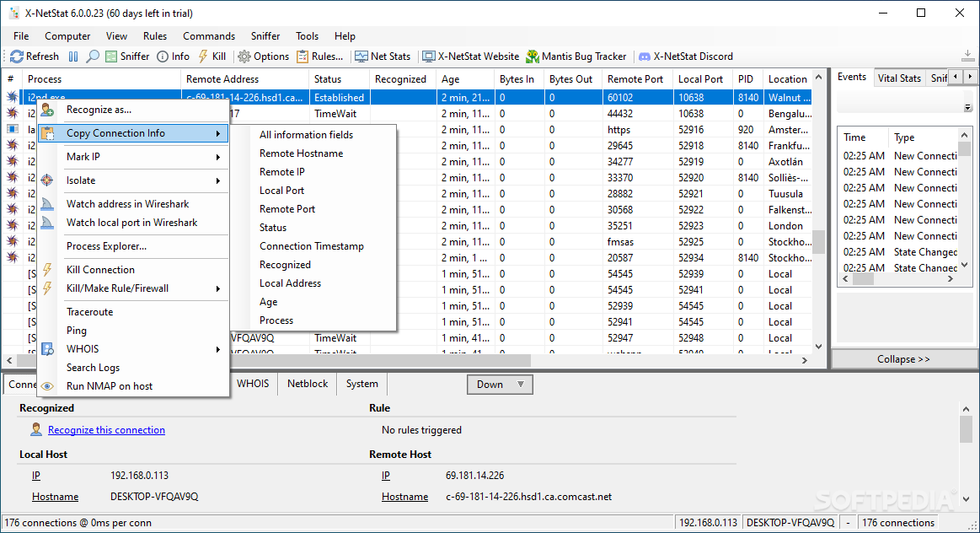Click the fmsas remote port cell
Image resolution: width=980 pixels, height=533 pixels.
coord(638,241)
